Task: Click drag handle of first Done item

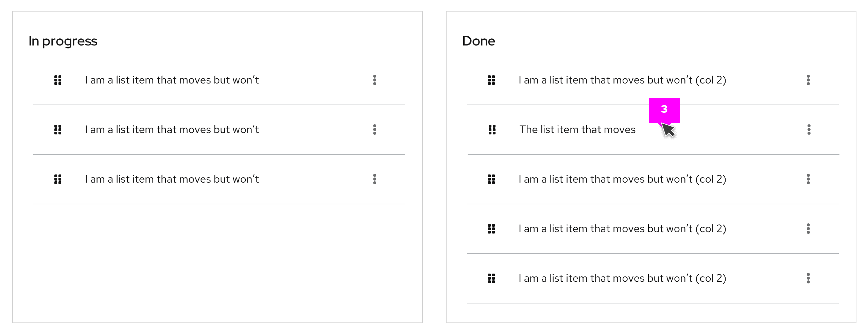Action: tap(491, 80)
